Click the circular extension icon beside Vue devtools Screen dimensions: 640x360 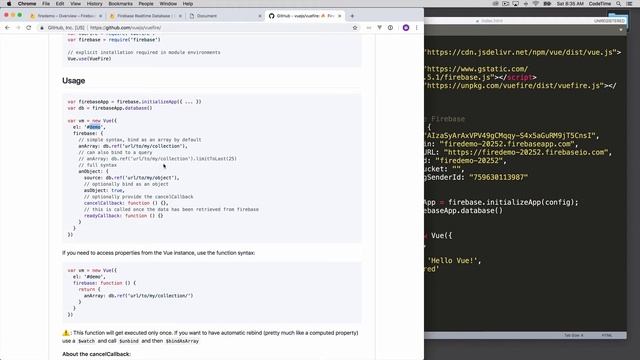pyautogui.click(x=391, y=28)
